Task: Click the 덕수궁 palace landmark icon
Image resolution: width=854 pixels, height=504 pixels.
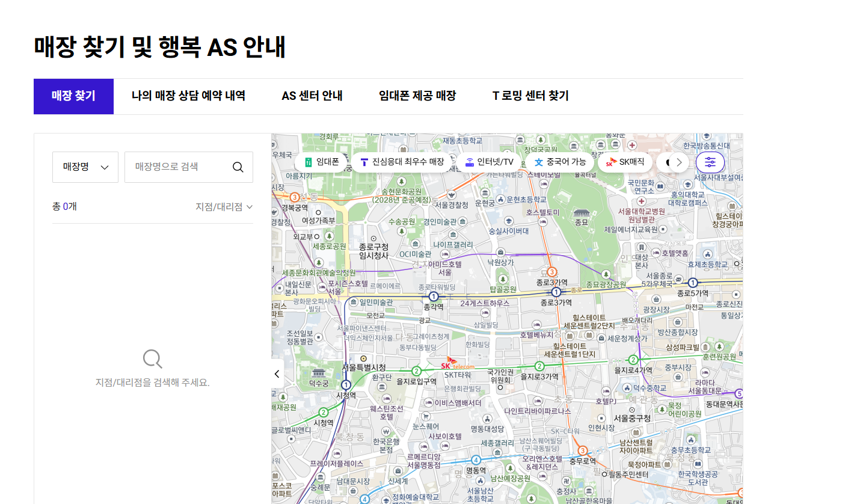Action: (318, 373)
